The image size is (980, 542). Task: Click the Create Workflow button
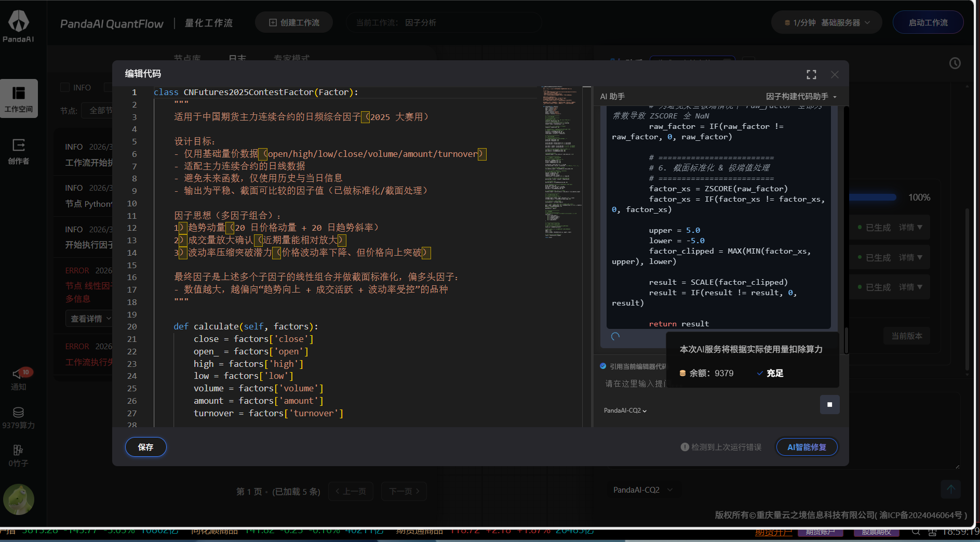[294, 23]
